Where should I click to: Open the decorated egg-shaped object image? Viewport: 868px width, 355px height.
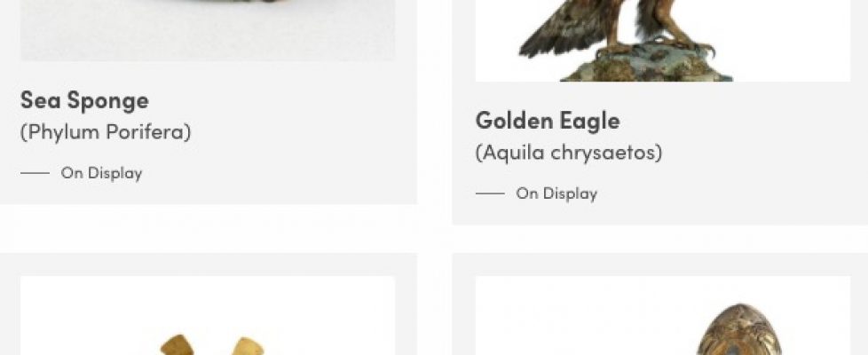coord(663,315)
